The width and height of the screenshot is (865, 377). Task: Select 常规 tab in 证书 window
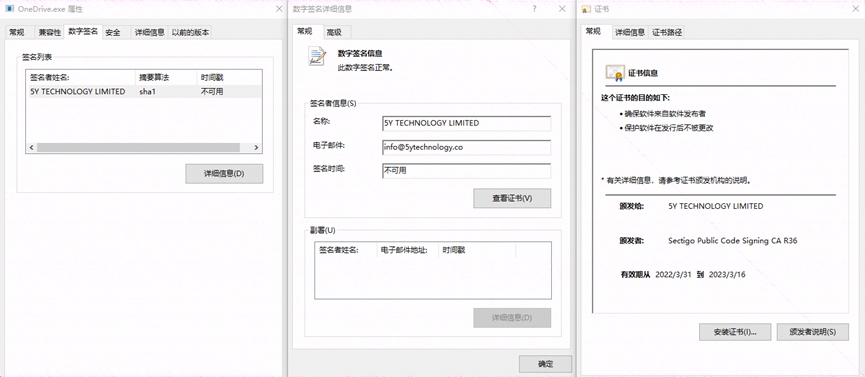click(x=594, y=31)
